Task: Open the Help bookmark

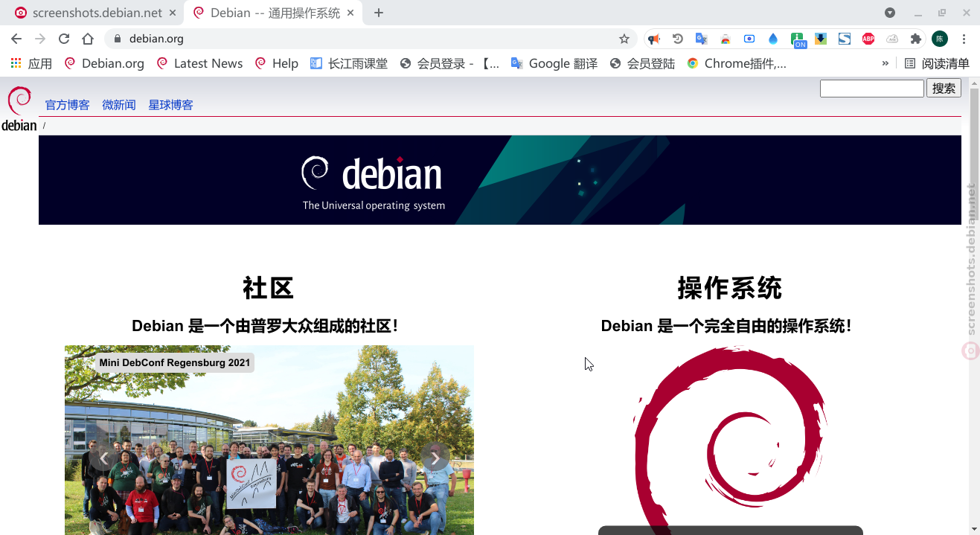Action: tap(276, 63)
